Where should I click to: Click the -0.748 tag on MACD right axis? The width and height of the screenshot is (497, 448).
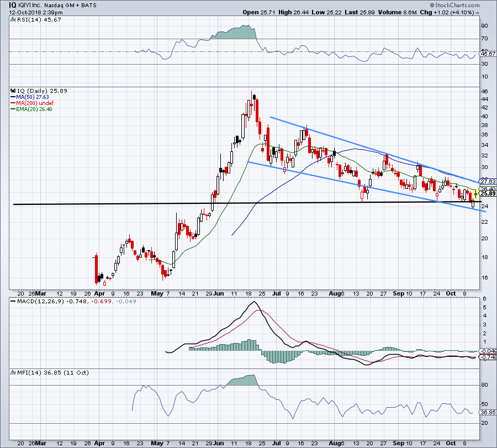488,357
